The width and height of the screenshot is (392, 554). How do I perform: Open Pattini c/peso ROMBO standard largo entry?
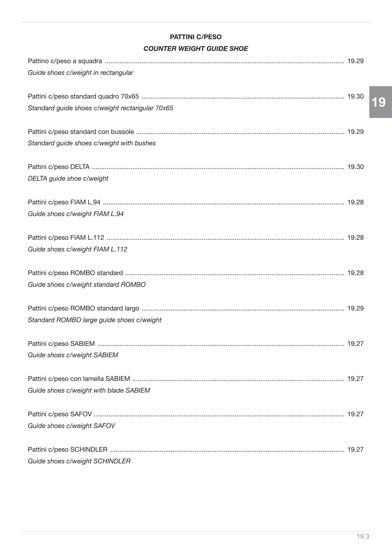click(196, 308)
